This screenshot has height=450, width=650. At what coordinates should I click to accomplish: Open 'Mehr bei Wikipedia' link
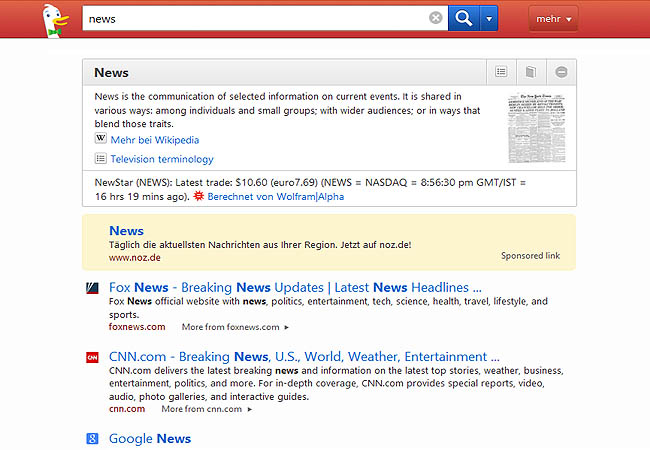coord(155,140)
